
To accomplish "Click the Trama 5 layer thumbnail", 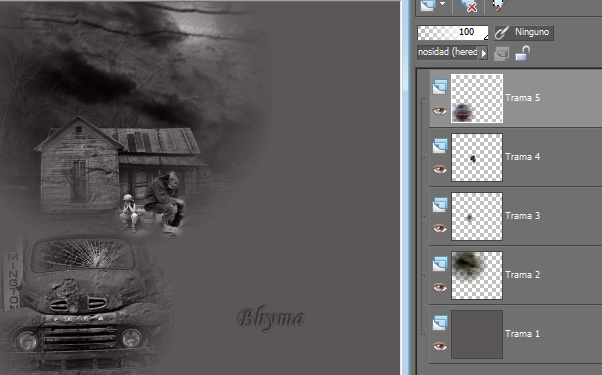I will [x=477, y=98].
